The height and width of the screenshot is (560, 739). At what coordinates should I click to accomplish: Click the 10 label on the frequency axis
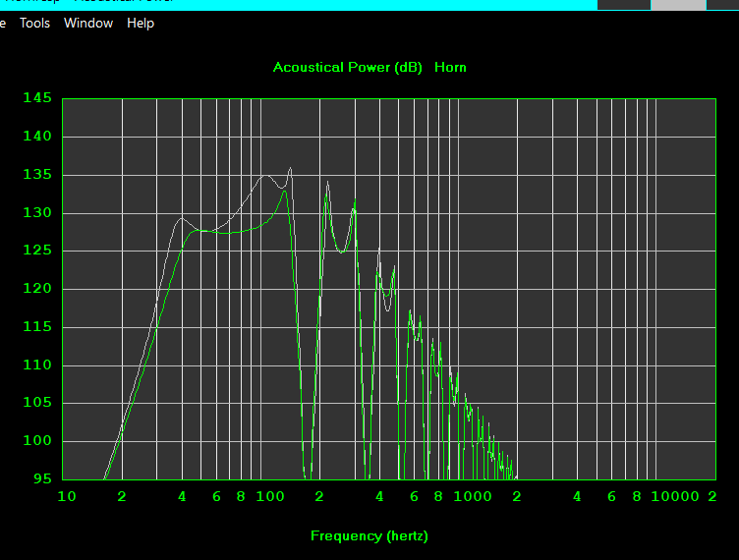pos(67,496)
